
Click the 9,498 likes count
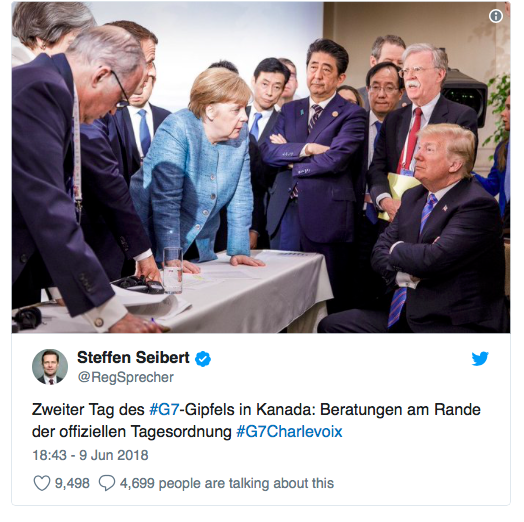[x=72, y=484]
